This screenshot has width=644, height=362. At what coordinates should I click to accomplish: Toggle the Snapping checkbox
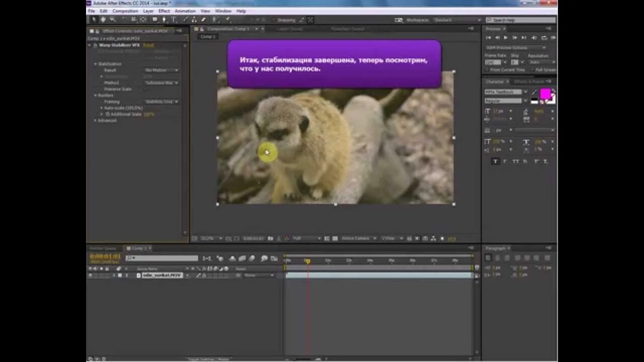coord(274,20)
